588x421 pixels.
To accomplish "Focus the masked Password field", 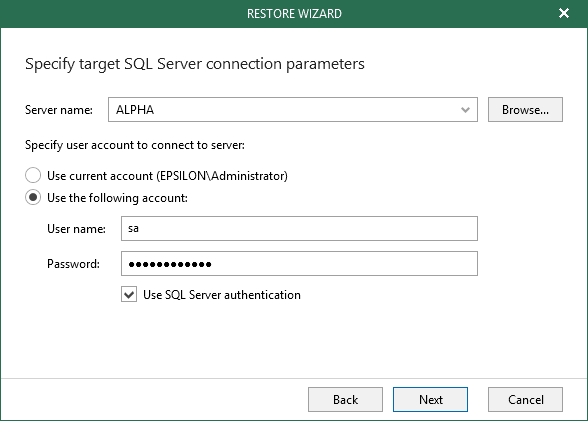I will coord(299,264).
